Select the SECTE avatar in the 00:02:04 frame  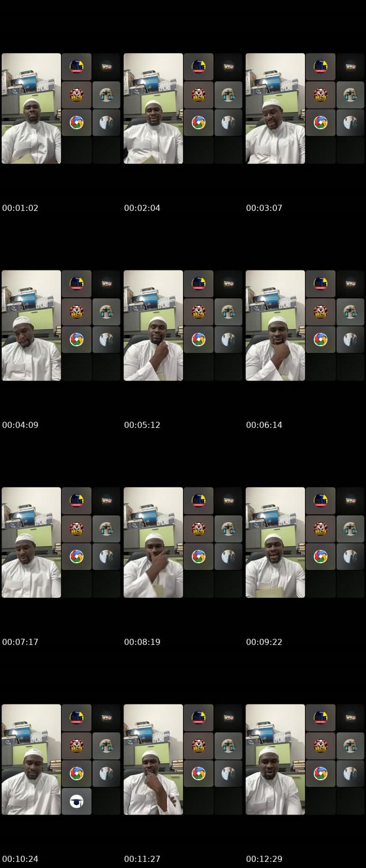199,95
